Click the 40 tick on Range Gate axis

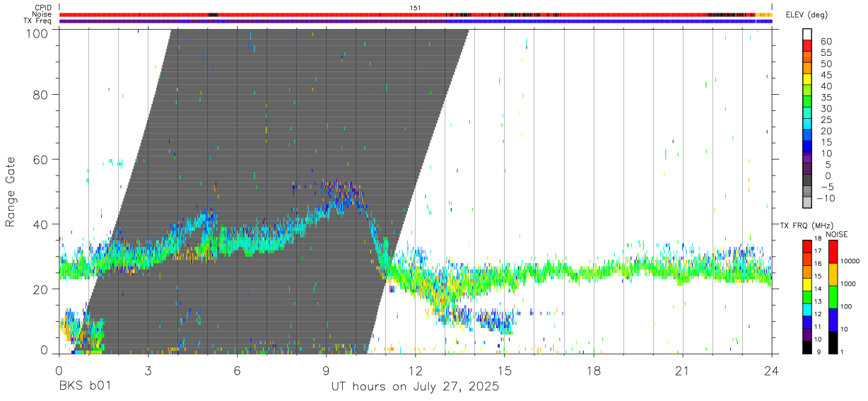coord(41,224)
